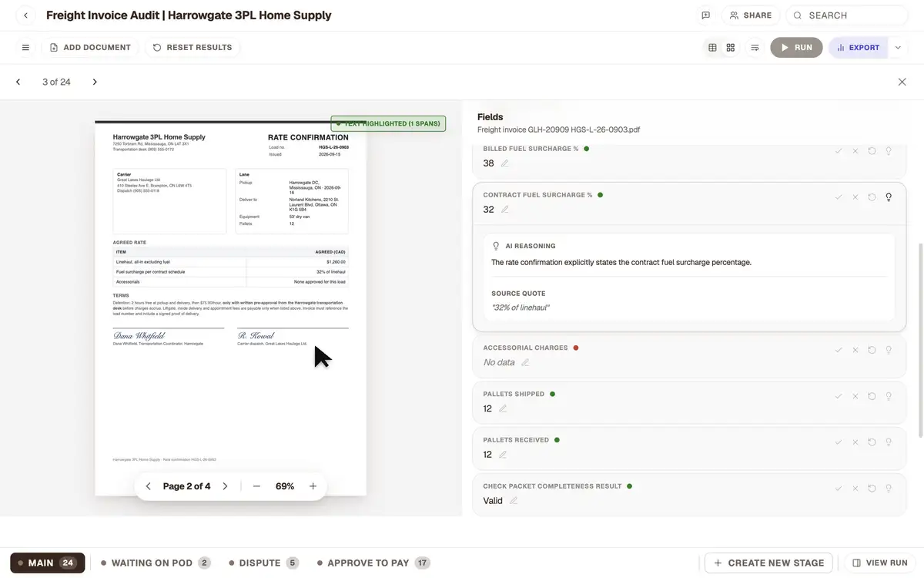Reject the Pallets Received field with X

(855, 442)
